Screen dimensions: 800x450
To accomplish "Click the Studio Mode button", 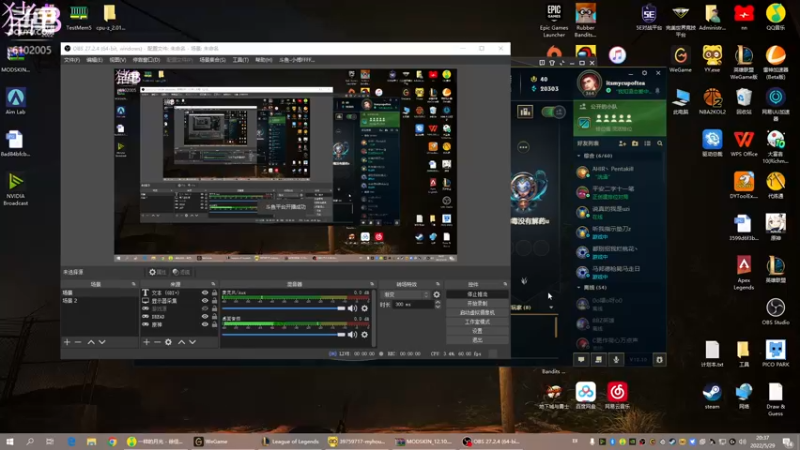I will [x=477, y=322].
